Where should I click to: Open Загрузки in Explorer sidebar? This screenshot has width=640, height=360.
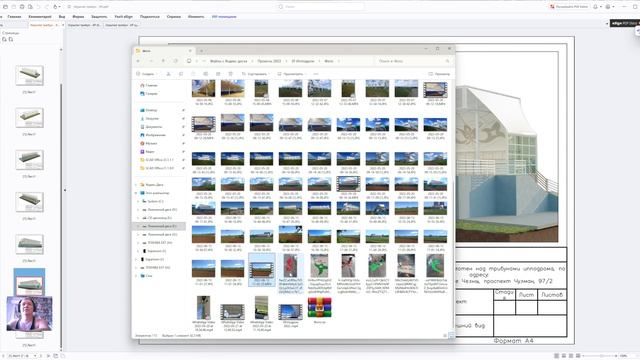pos(150,118)
